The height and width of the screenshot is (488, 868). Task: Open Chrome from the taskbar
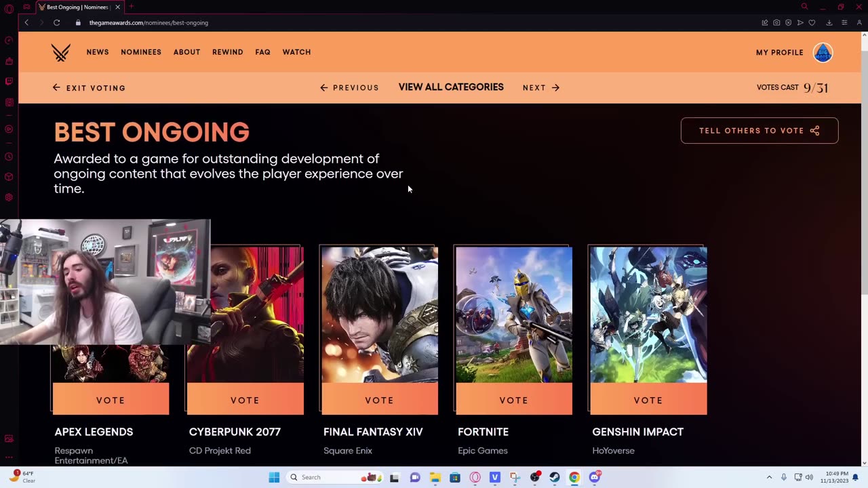pos(574,477)
